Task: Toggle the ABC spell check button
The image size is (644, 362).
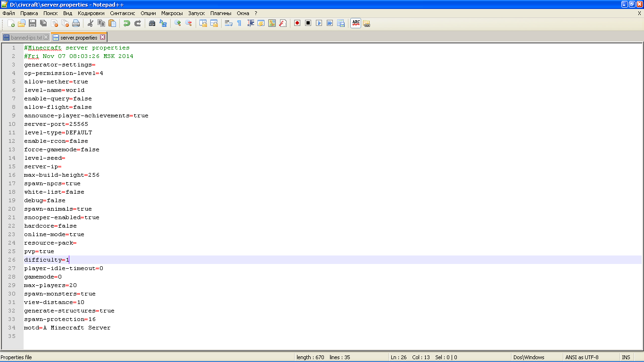Action: 356,23
